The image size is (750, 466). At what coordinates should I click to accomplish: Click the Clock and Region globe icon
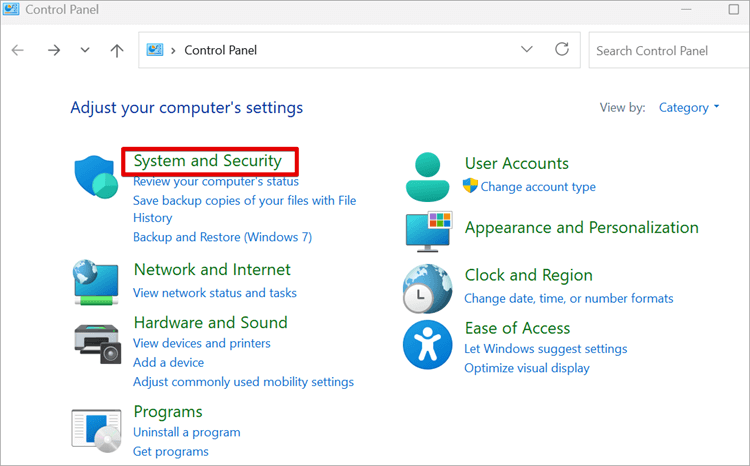[427, 288]
